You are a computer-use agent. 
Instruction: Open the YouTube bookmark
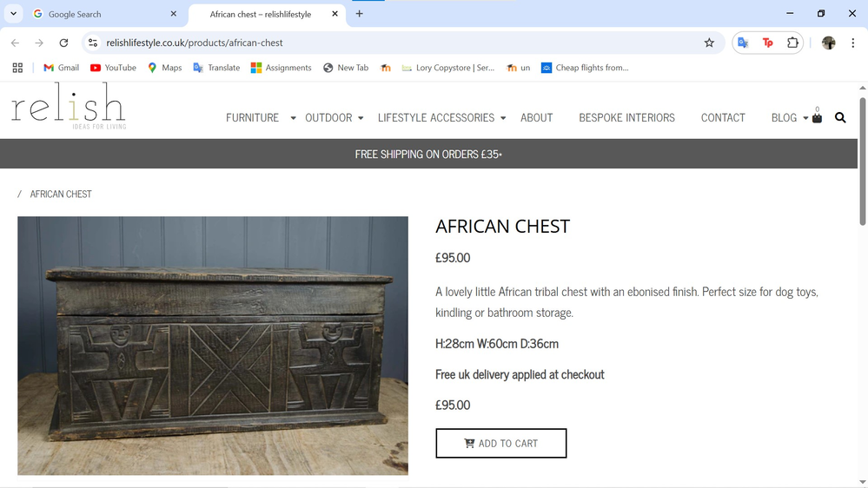pyautogui.click(x=113, y=68)
